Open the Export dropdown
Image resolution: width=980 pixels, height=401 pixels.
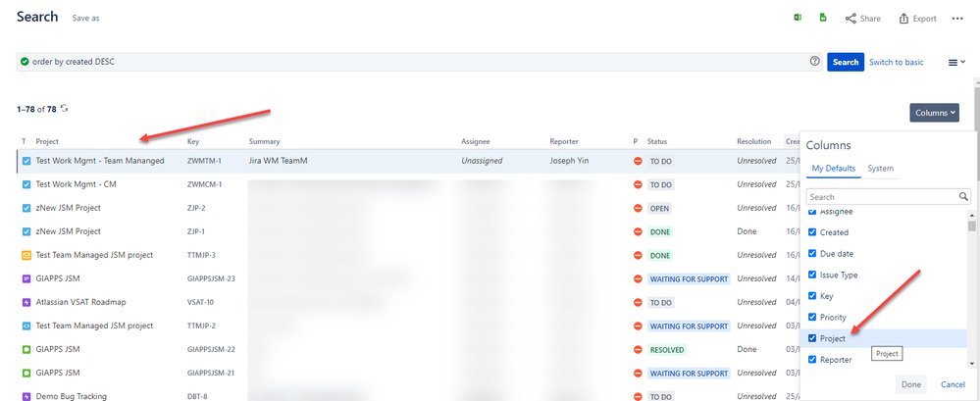[917, 19]
